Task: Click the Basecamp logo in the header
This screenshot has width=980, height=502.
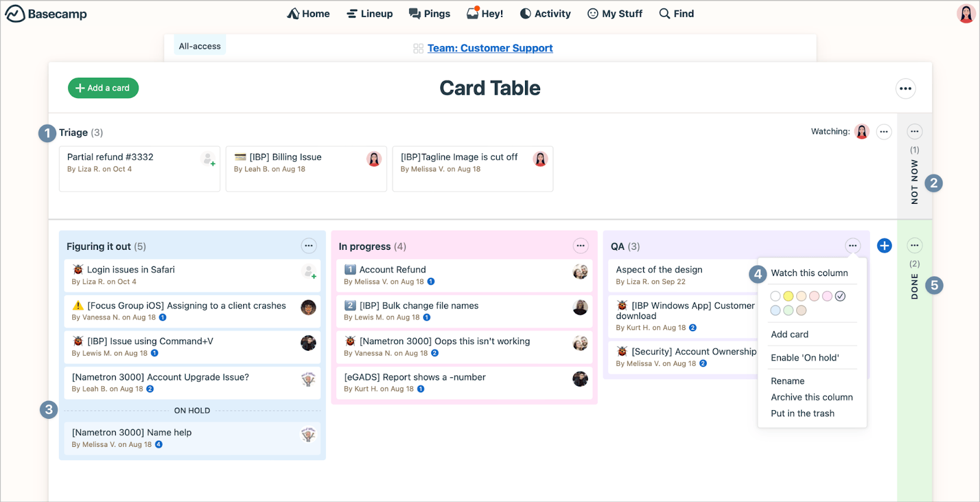Action: coord(46,13)
